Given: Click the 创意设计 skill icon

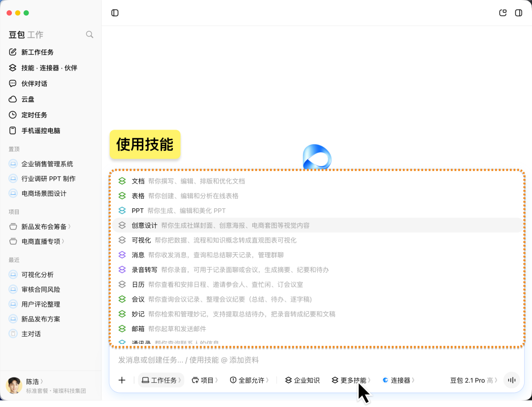Looking at the screenshot, I should 122,225.
